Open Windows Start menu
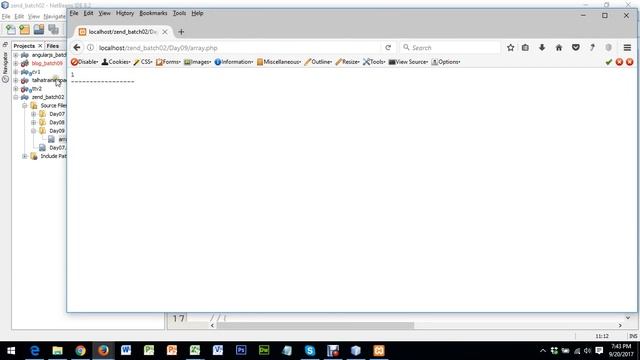This screenshot has width=640, height=360. click(x=11, y=351)
